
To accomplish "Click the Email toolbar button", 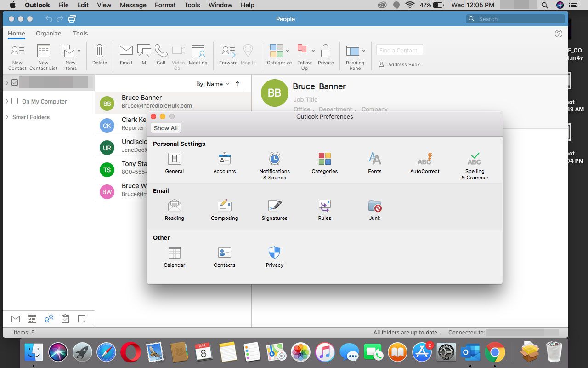I will point(126,55).
